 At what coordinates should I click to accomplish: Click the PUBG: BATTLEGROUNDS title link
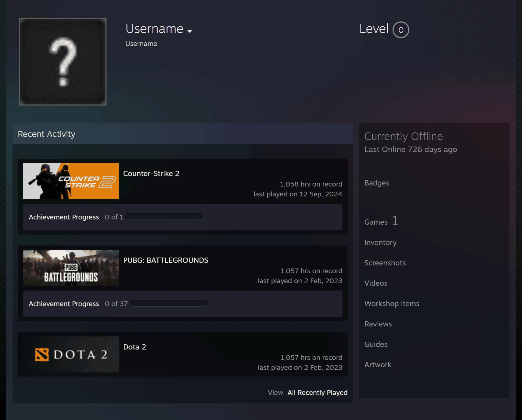(166, 260)
